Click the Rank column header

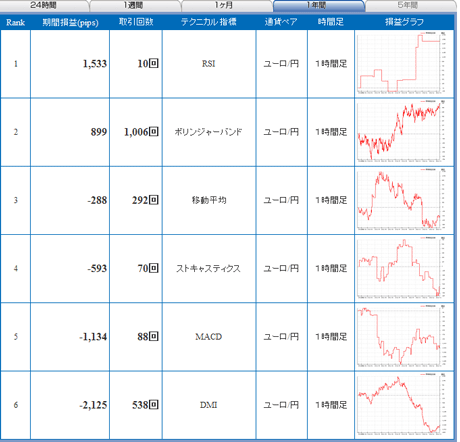[x=15, y=22]
